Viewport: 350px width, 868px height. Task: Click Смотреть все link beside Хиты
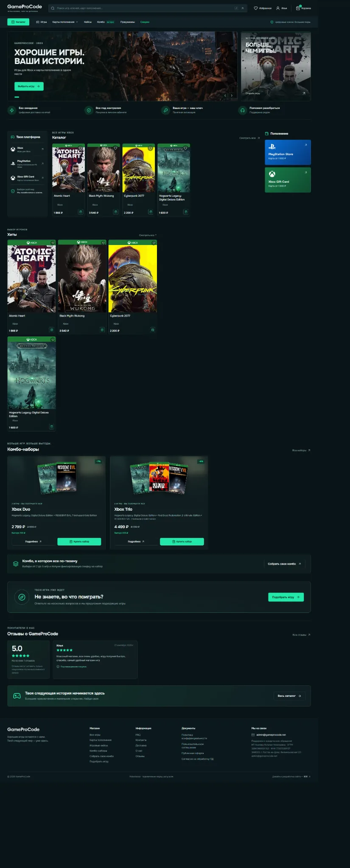click(148, 235)
